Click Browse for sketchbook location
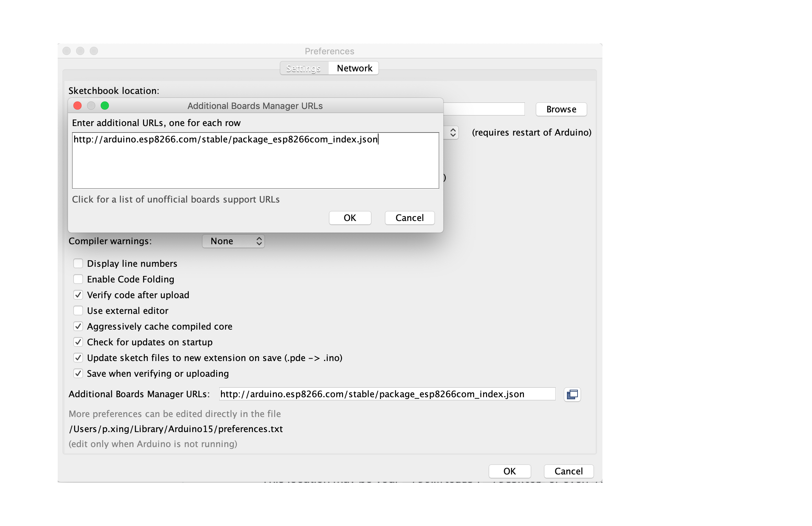The height and width of the screenshot is (526, 812). click(561, 109)
